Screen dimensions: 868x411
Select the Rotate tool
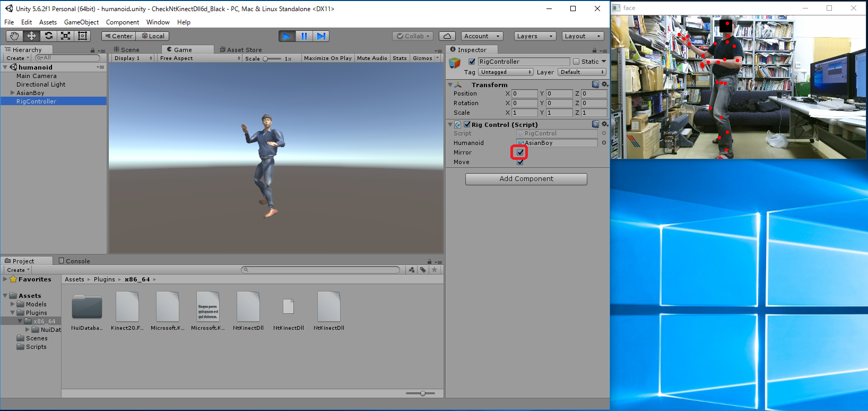click(48, 36)
